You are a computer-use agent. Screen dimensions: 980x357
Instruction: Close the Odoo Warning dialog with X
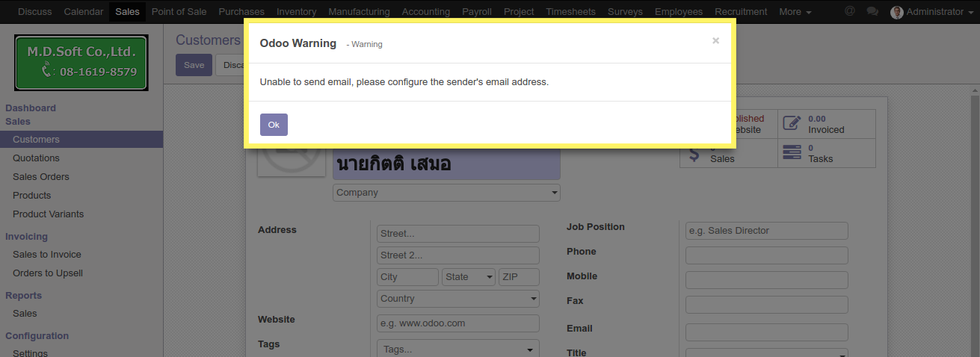(715, 41)
